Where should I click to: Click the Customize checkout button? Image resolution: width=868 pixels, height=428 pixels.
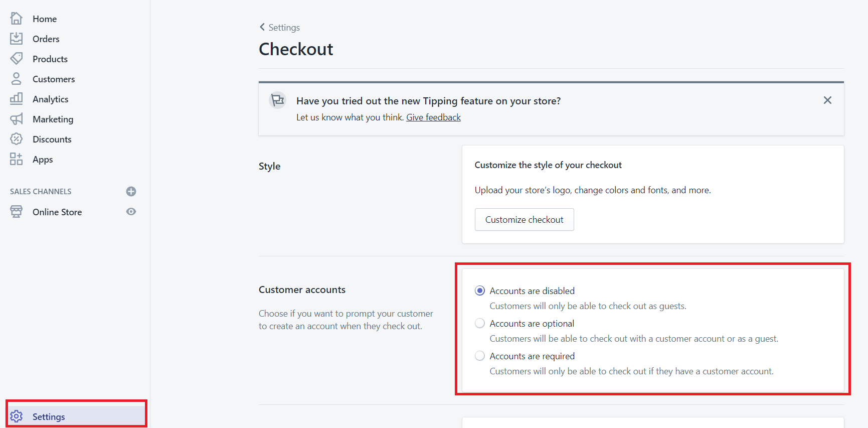click(525, 220)
